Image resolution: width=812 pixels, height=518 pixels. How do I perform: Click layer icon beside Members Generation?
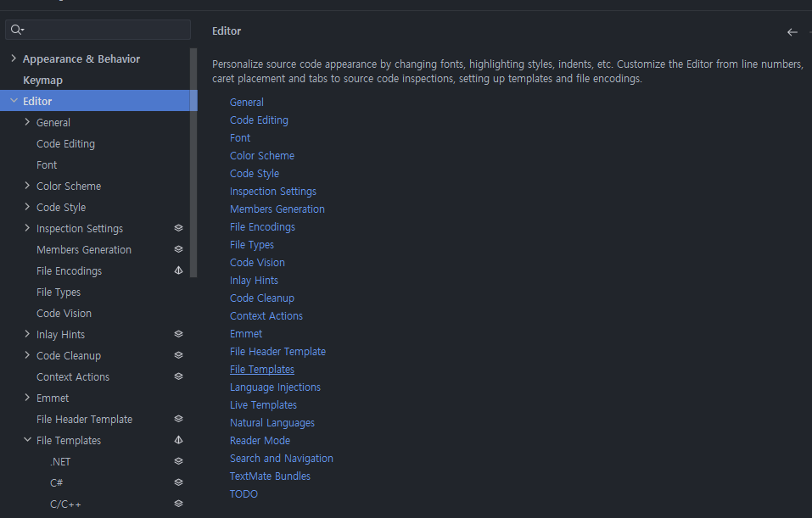click(x=179, y=249)
